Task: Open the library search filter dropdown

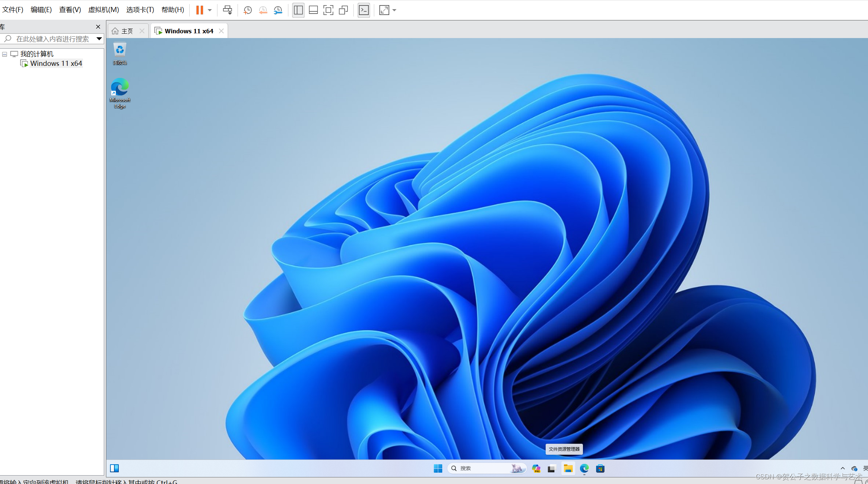Action: 99,39
